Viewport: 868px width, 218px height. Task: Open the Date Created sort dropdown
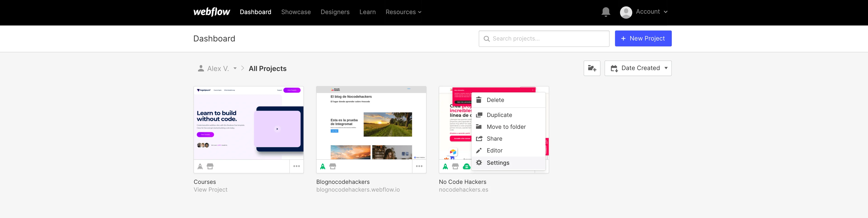coord(638,68)
